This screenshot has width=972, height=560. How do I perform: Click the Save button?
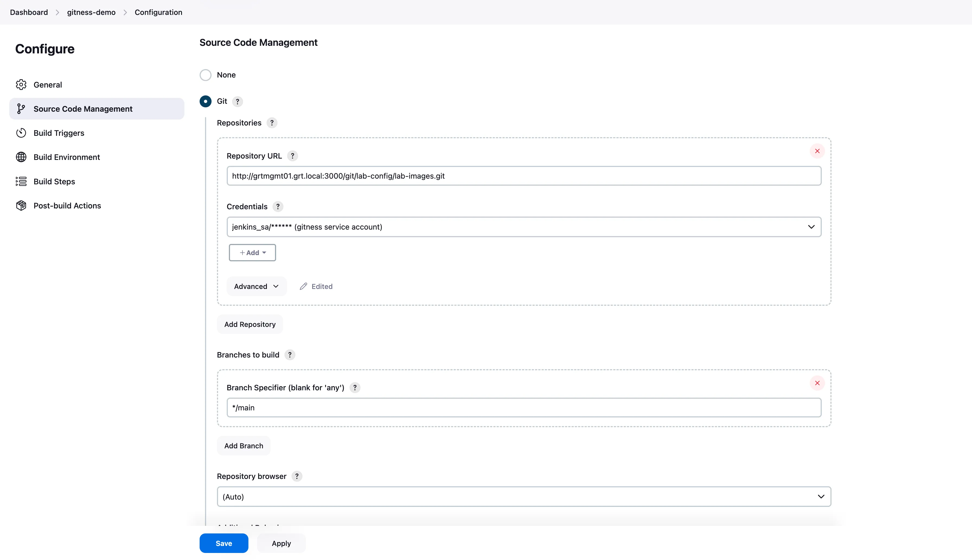[223, 543]
